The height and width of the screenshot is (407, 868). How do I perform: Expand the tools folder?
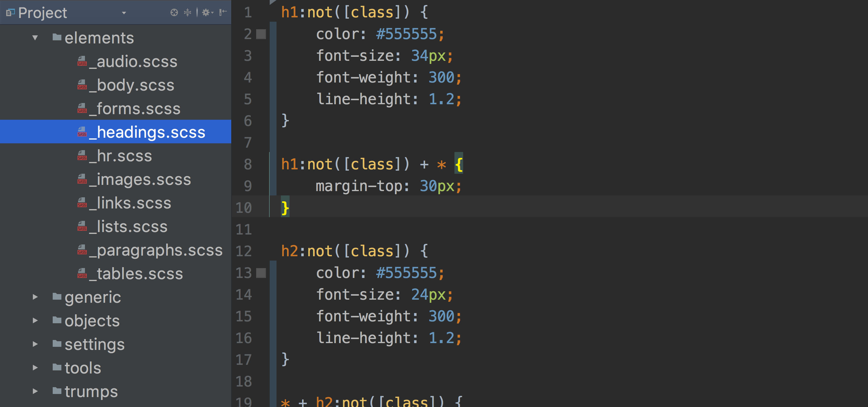pos(35,368)
